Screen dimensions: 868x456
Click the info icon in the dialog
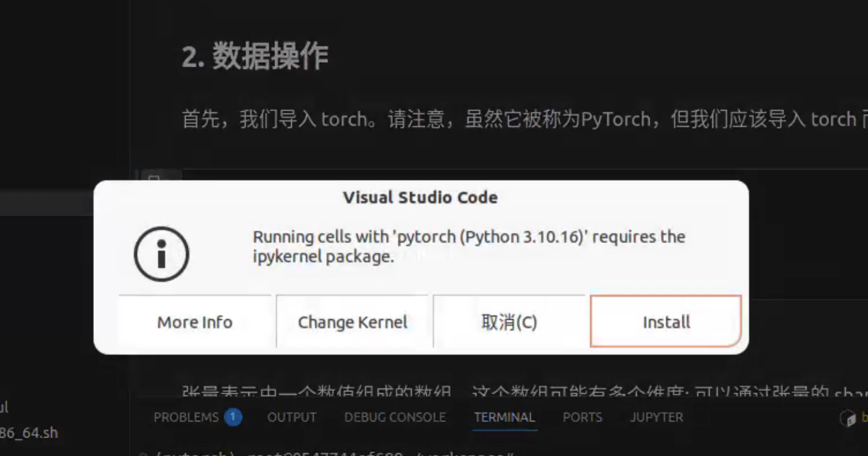click(162, 254)
